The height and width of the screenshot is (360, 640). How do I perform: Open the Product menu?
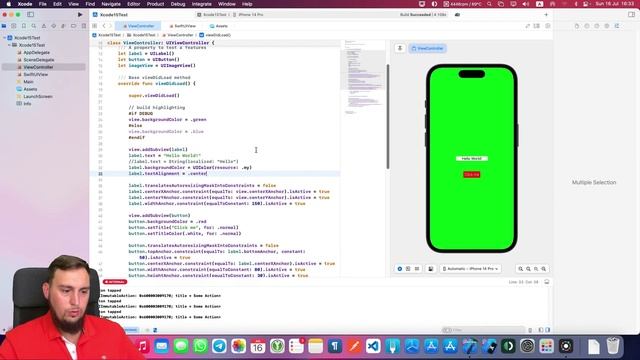[155, 4]
